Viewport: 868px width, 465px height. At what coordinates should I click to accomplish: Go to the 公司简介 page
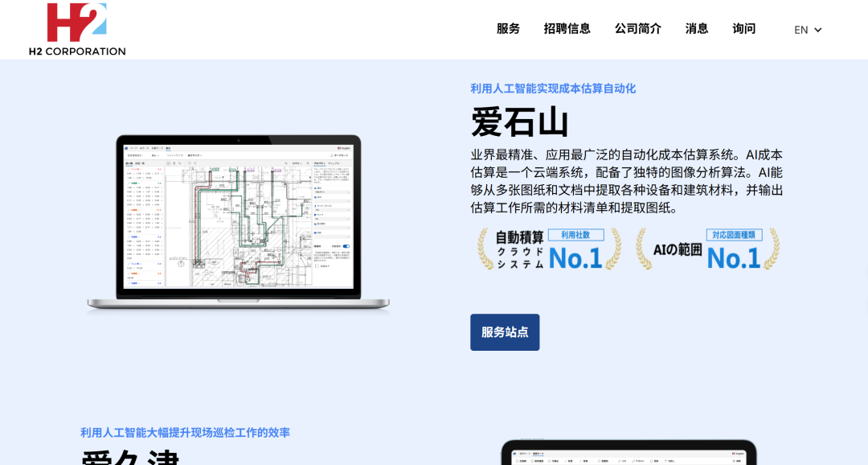[x=637, y=28]
